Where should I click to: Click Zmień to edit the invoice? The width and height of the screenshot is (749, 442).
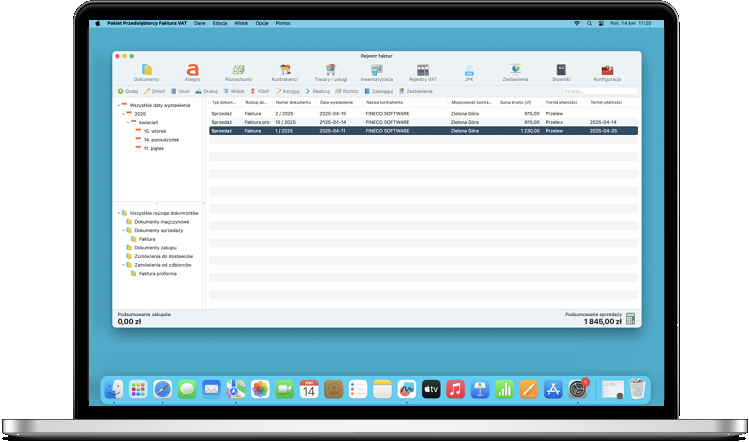click(x=154, y=91)
